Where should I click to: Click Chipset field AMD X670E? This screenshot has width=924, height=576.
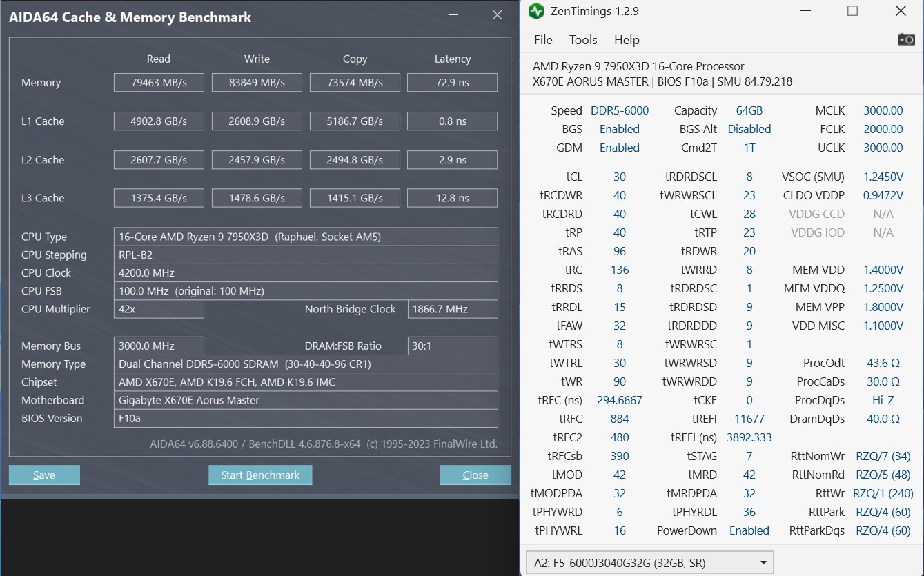tap(306, 382)
